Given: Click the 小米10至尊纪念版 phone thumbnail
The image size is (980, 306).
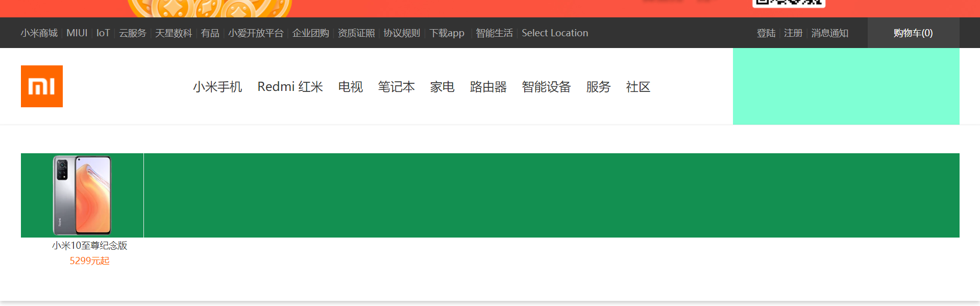Looking at the screenshot, I should click(x=82, y=195).
